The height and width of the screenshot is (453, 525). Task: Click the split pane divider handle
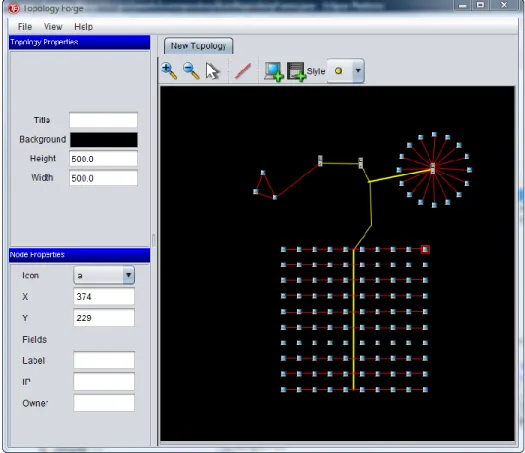click(154, 240)
